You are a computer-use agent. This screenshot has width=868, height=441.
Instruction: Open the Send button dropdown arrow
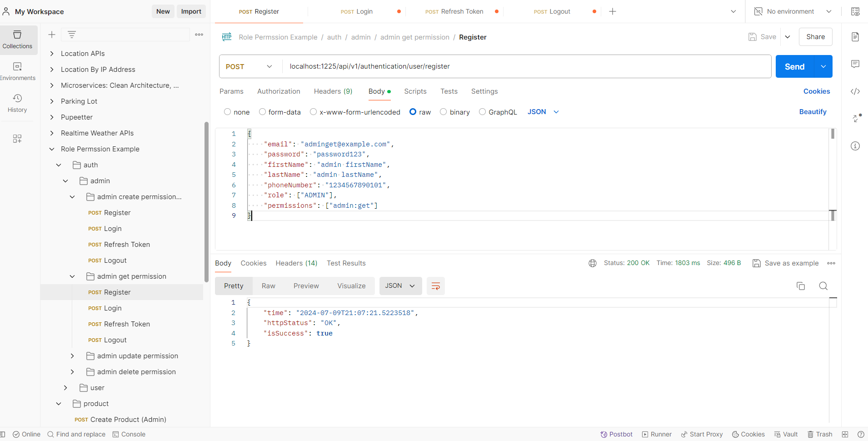coord(823,66)
